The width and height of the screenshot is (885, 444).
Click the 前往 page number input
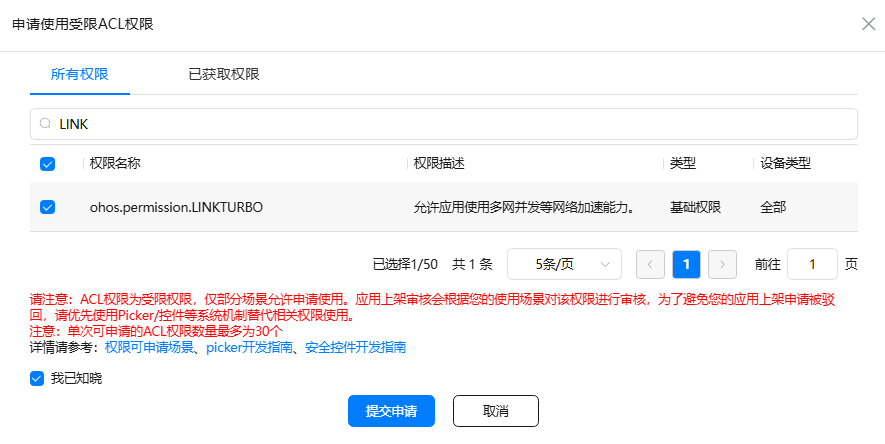tap(812, 264)
